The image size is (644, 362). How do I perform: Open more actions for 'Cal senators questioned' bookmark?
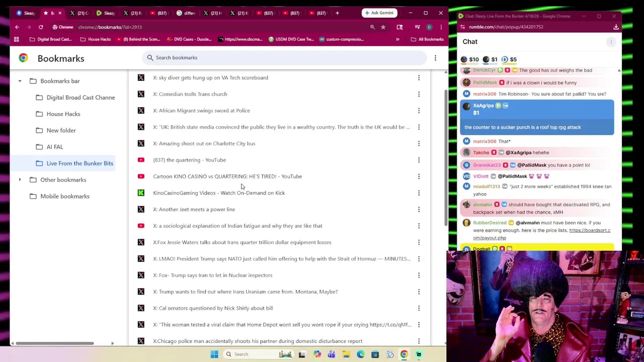click(419, 308)
